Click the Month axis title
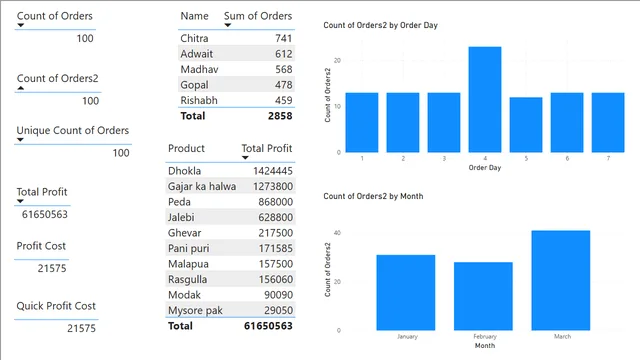640x360 pixels. [x=485, y=345]
